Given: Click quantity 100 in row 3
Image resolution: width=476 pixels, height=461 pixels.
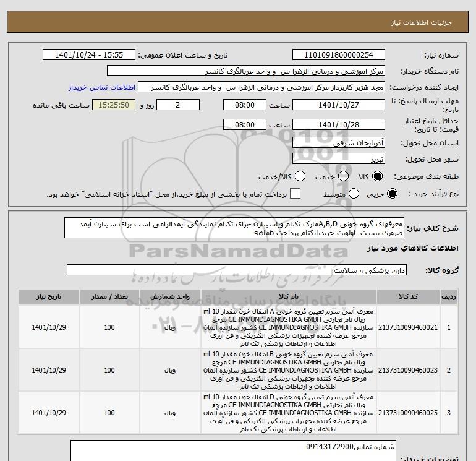Looking at the screenshot, I should (x=109, y=413).
